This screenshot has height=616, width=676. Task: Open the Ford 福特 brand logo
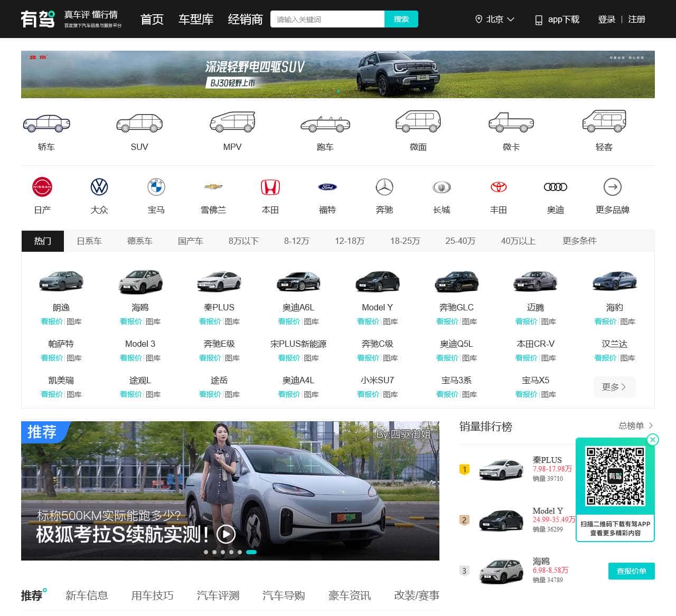(x=327, y=187)
